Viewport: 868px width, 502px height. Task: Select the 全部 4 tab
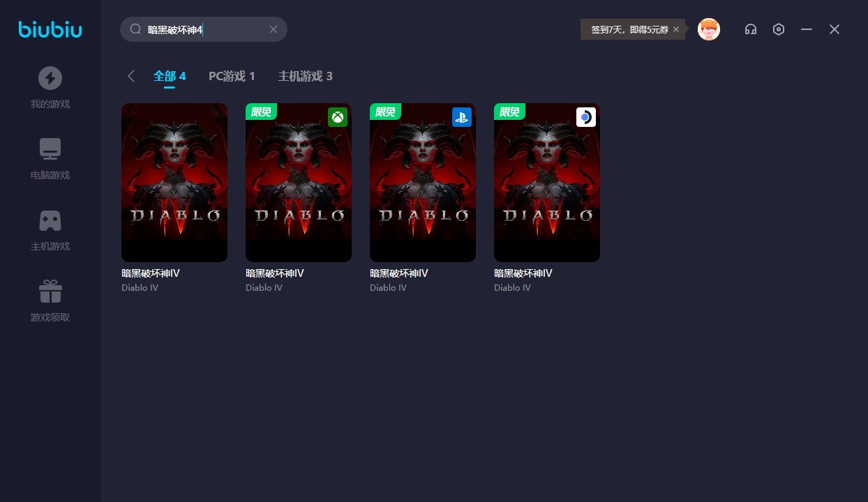point(170,76)
